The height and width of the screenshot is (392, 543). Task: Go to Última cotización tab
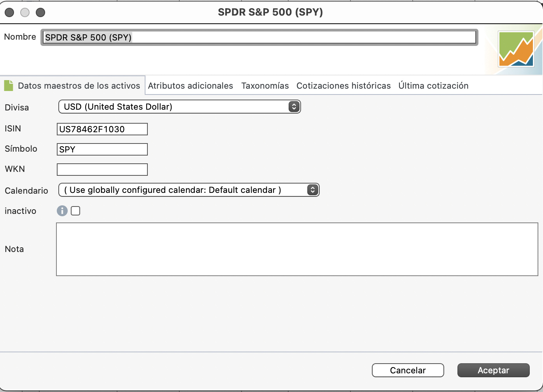click(433, 86)
